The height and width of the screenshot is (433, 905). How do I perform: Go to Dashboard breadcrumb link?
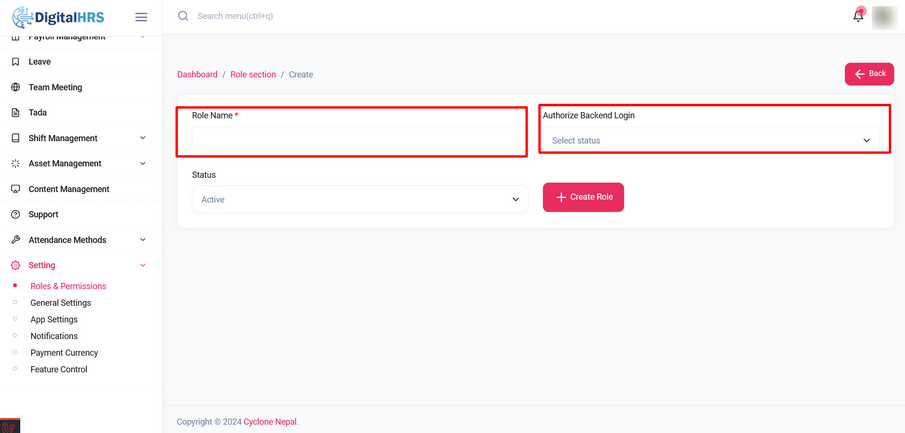(x=197, y=75)
